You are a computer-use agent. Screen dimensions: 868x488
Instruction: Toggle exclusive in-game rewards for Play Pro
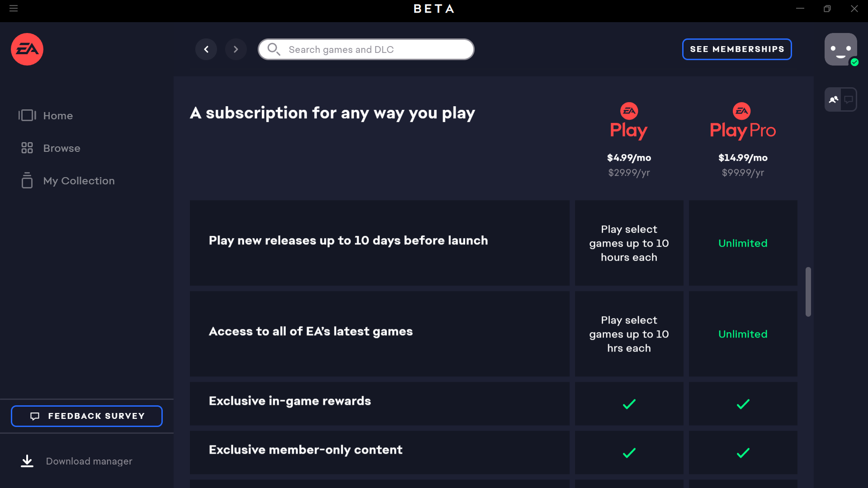[743, 404]
